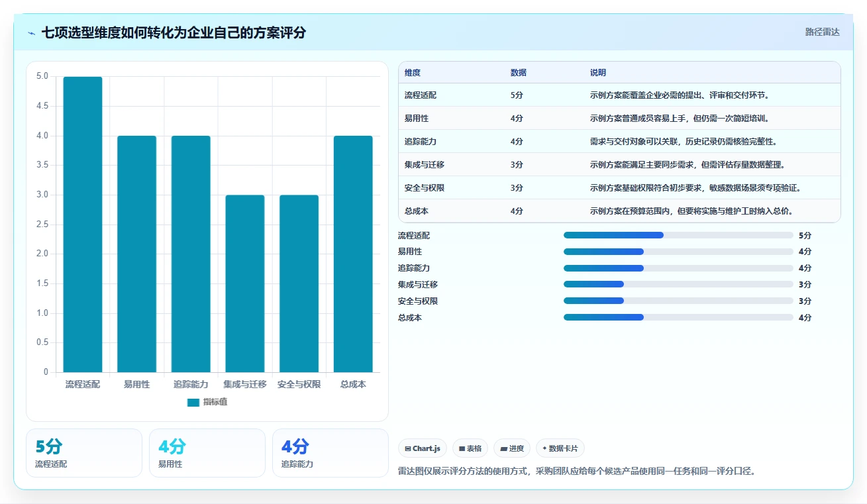
Task: Toggle the 指标值 legend color box
Action: point(193,402)
